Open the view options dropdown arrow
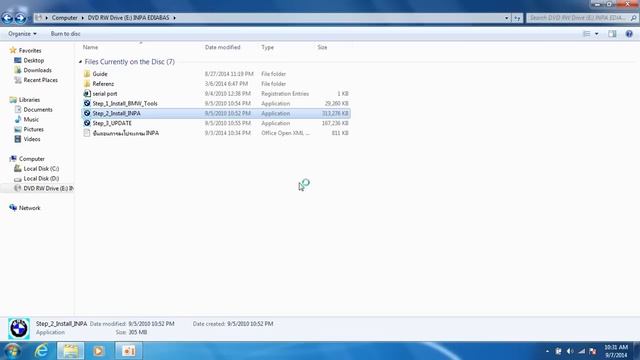Screen dimensions: 640x360 [x=597, y=34]
